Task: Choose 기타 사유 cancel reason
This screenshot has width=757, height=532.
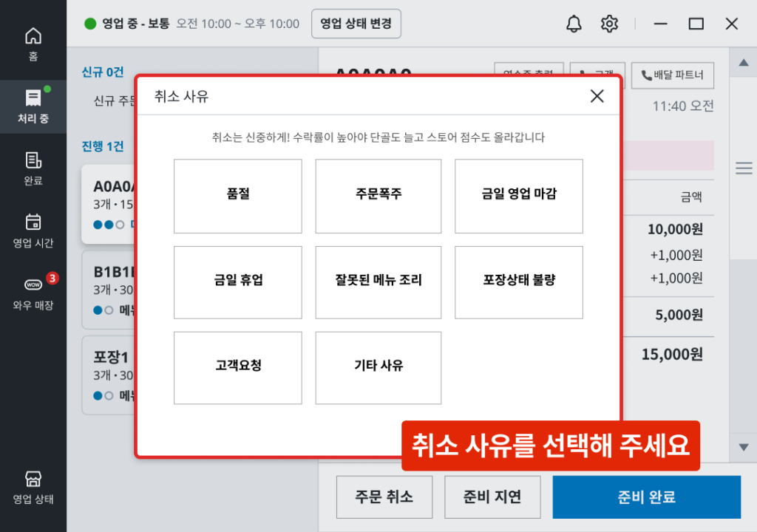Action: pos(378,368)
